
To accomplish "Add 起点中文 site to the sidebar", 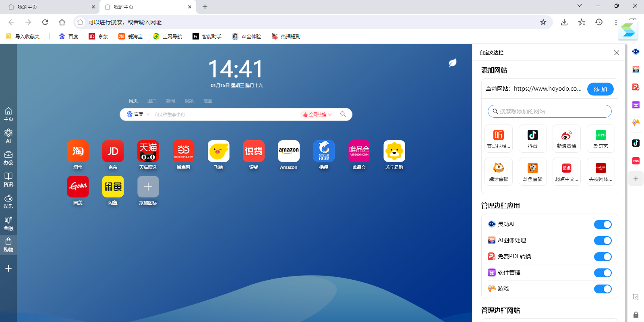I will coord(567,172).
